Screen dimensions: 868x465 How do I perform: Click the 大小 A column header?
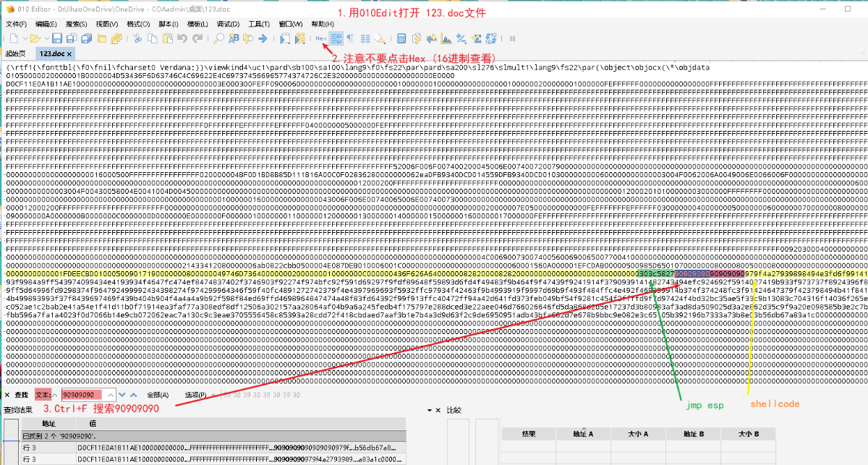pos(639,433)
